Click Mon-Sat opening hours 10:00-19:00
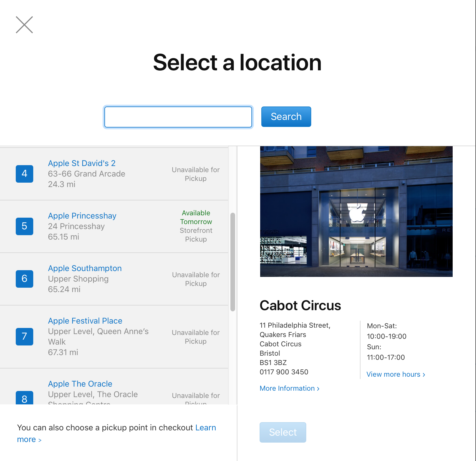476x461 pixels. 387,336
